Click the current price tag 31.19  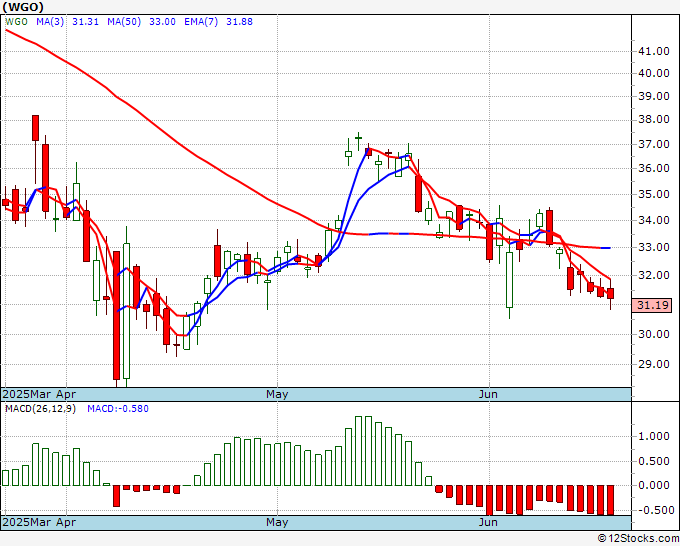(x=651, y=305)
